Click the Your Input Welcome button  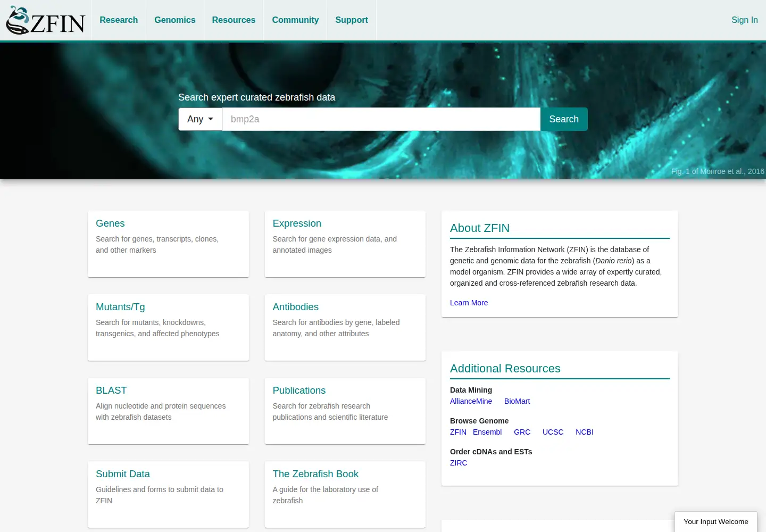point(715,522)
